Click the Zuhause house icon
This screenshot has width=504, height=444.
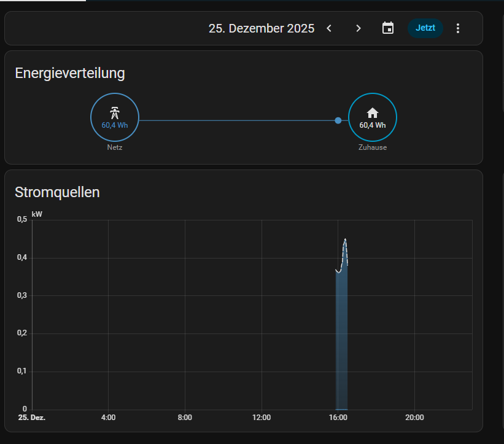pyautogui.click(x=372, y=112)
